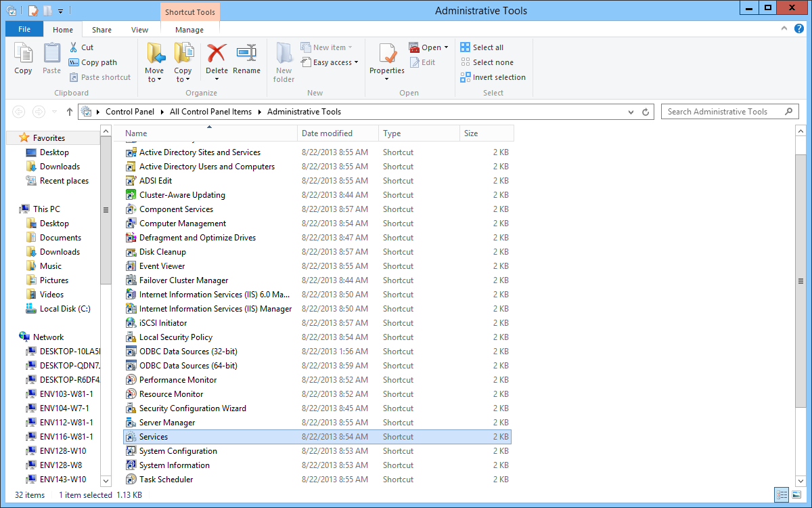This screenshot has height=508, width=812.
Task: Click the red Delete icon
Action: pos(217,53)
